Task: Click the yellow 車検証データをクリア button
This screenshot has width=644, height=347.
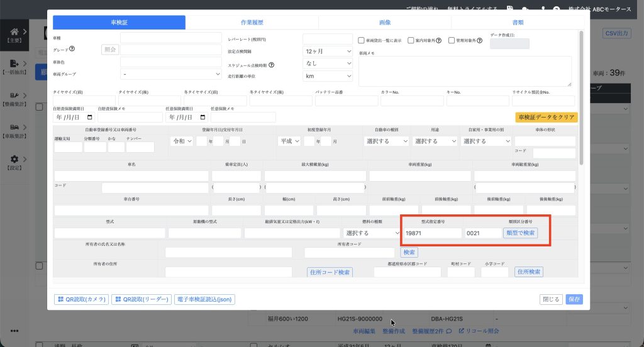Action: [x=546, y=117]
